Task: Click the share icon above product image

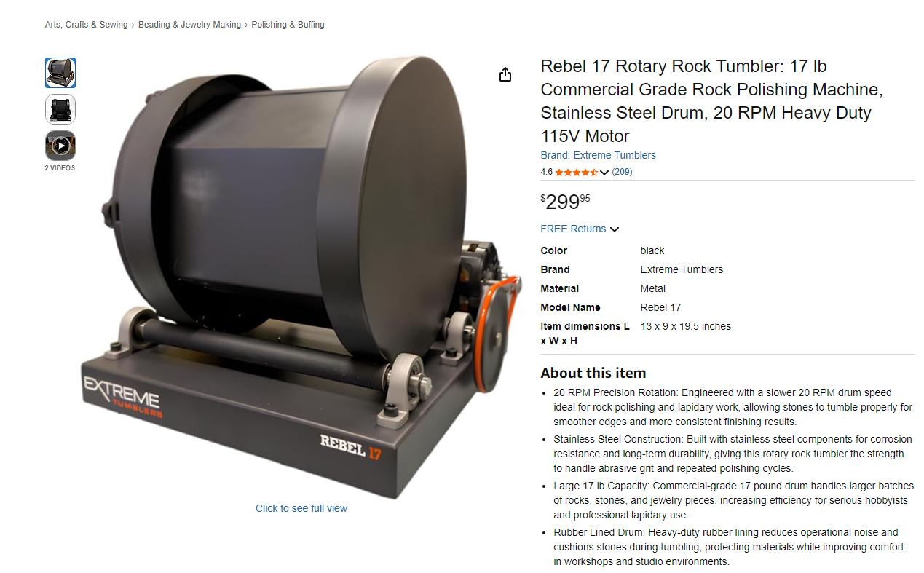Action: coord(505,74)
